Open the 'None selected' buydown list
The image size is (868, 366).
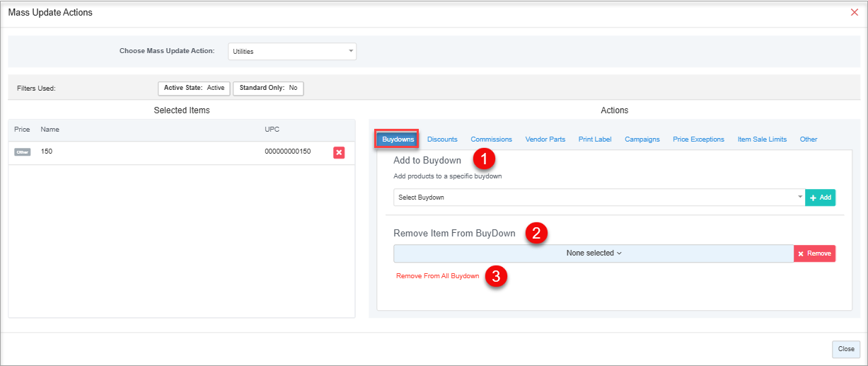pos(594,253)
